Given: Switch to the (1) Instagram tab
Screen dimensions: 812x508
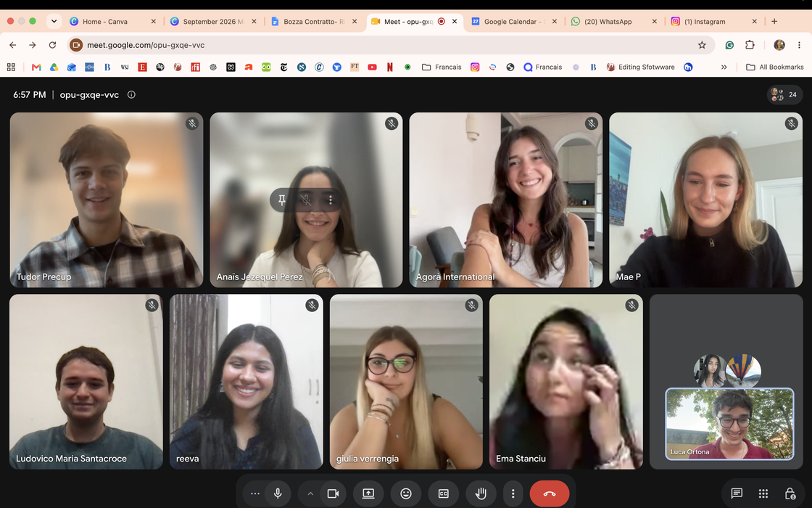Looking at the screenshot, I should 713,21.
